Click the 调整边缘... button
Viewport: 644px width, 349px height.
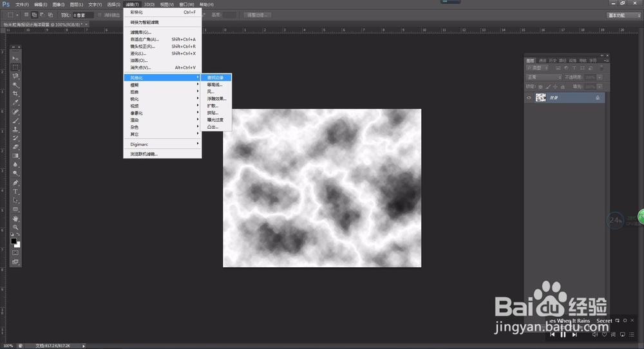pos(258,15)
